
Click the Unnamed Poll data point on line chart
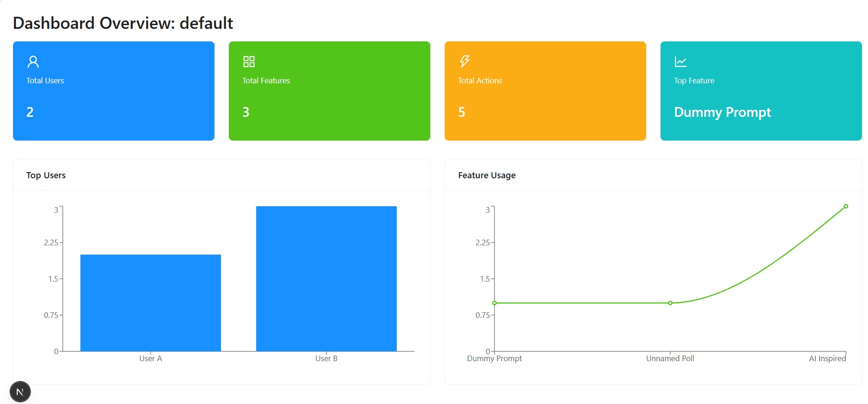(x=670, y=303)
